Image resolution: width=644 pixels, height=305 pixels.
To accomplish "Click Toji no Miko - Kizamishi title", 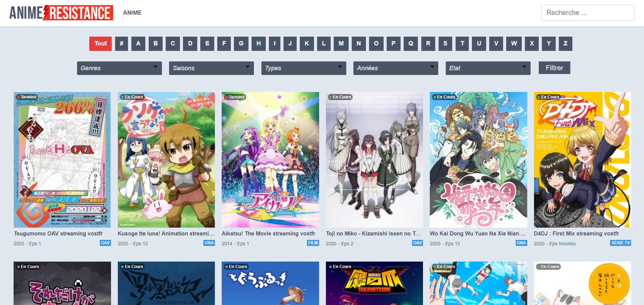I will pos(373,233).
